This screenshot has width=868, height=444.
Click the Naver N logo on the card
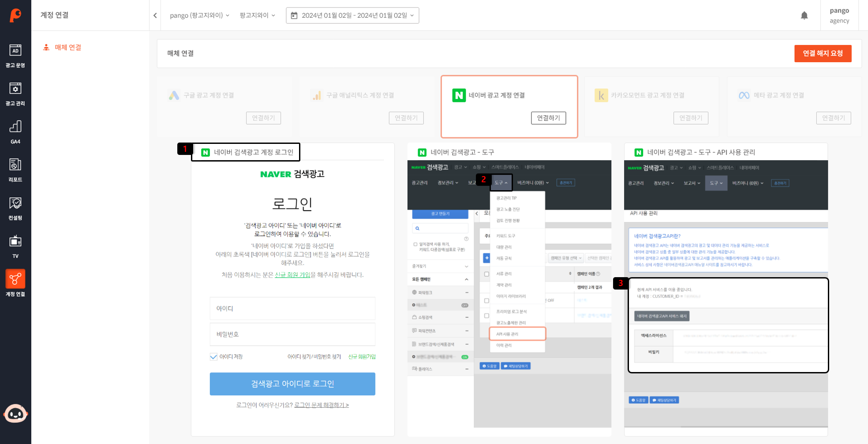tap(459, 95)
